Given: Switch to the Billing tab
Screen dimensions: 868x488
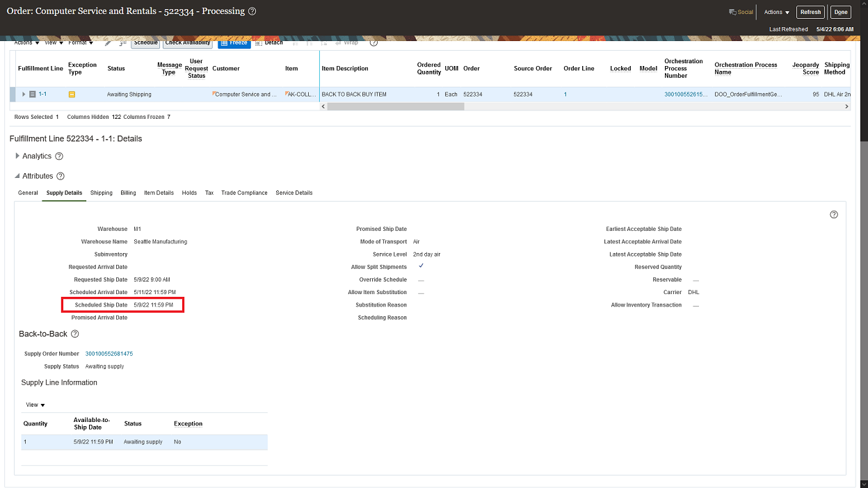Looking at the screenshot, I should (128, 193).
